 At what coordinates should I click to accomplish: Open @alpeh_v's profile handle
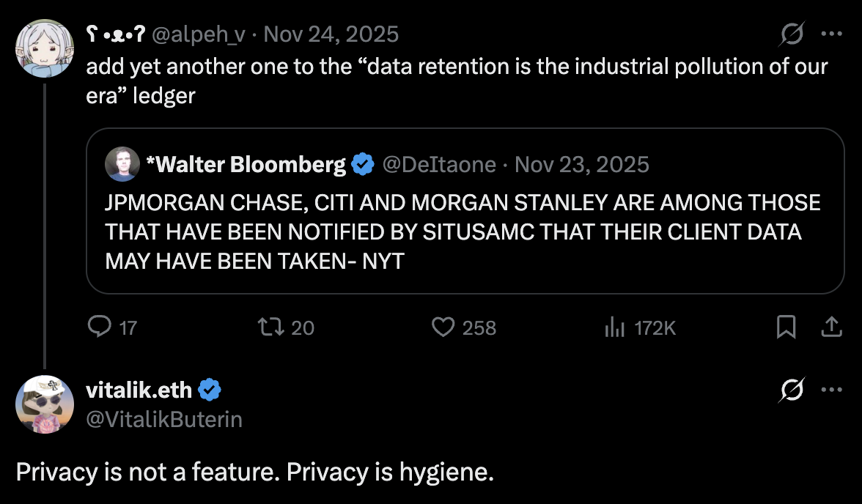197,34
